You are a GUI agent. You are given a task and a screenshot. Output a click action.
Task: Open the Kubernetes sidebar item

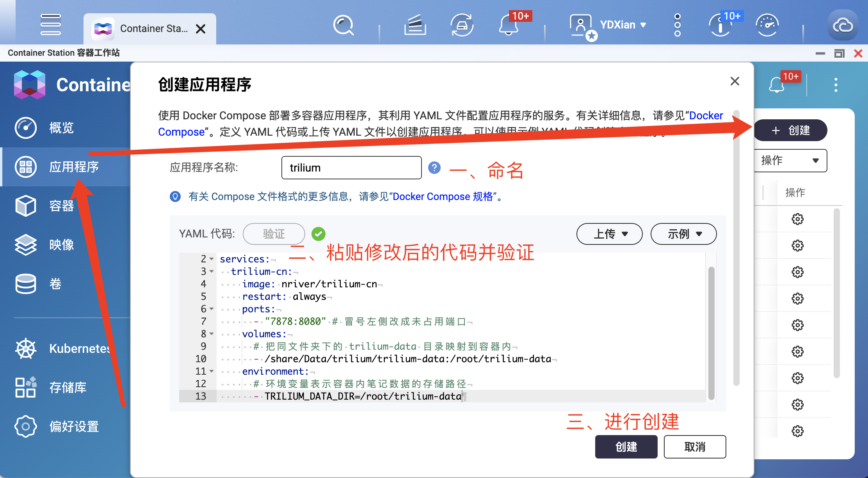(x=65, y=348)
